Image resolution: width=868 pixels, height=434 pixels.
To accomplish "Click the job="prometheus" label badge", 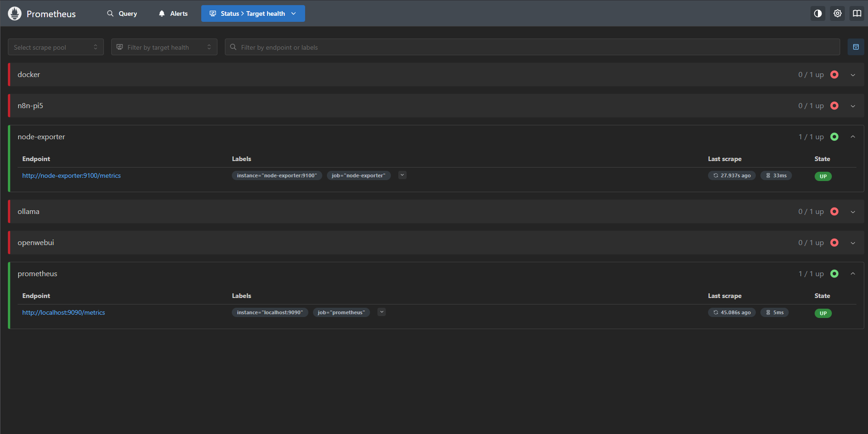I will click(341, 312).
